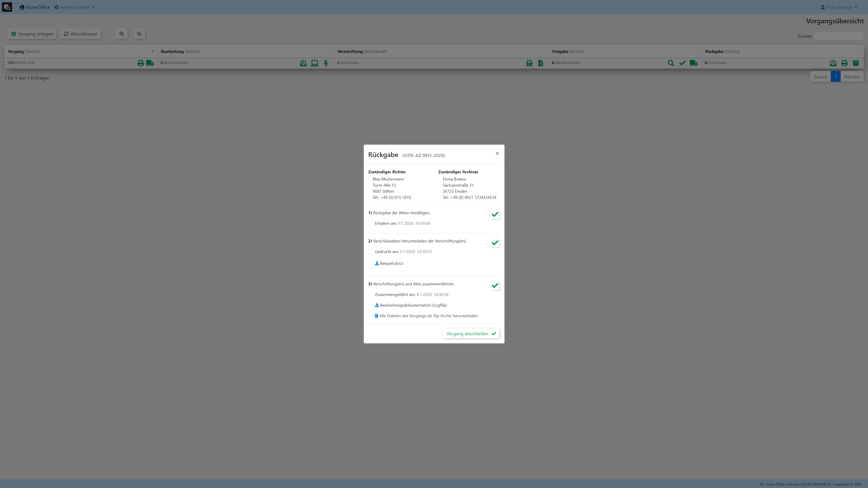Screen dimensions: 868x488
Task: Close the Rückgabe dialog
Action: [x=497, y=154]
